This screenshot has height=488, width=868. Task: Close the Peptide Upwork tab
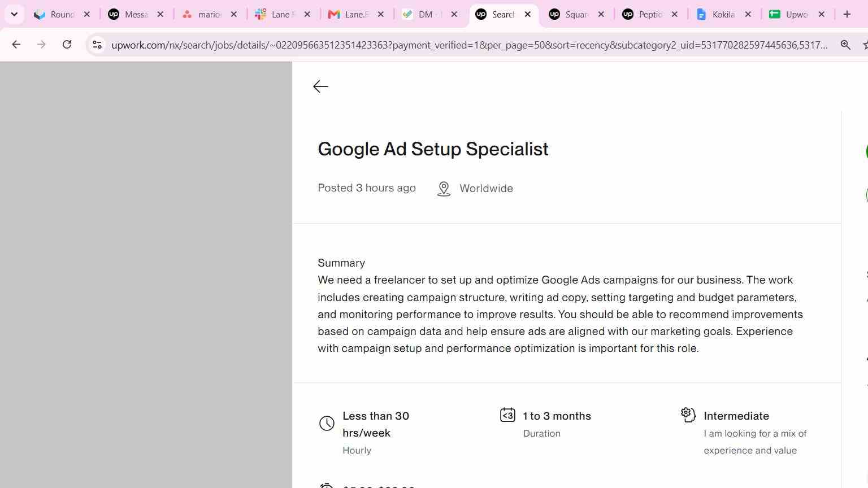[674, 14]
